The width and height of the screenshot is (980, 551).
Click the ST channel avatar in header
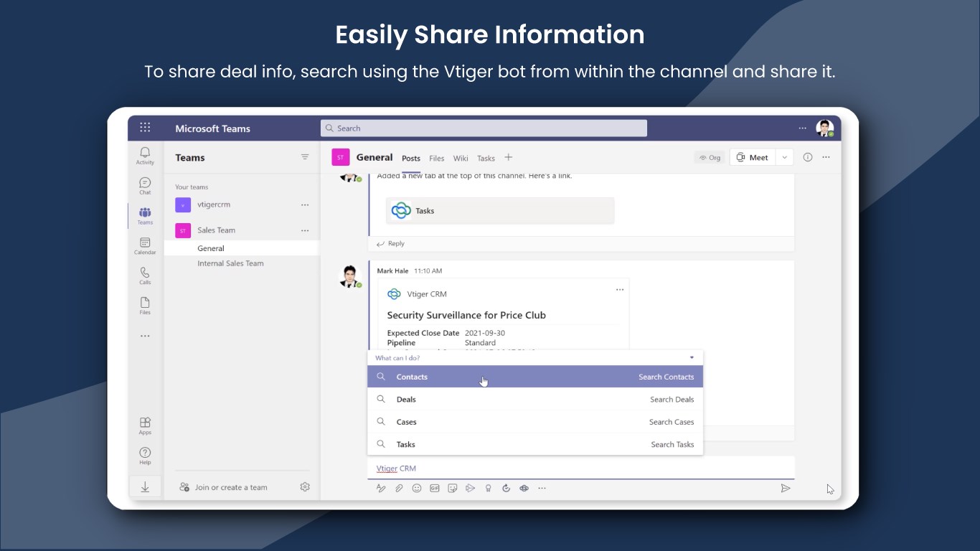pos(341,157)
